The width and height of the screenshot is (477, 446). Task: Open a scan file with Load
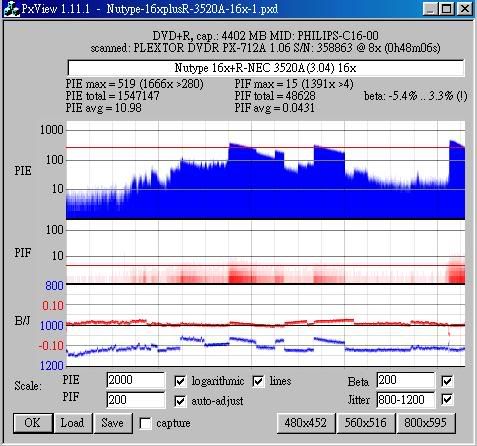72,423
